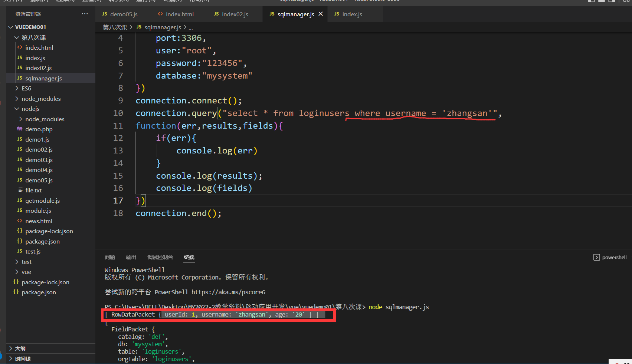
Task: Select the 终端 terminal panel tab
Action: pyautogui.click(x=189, y=257)
